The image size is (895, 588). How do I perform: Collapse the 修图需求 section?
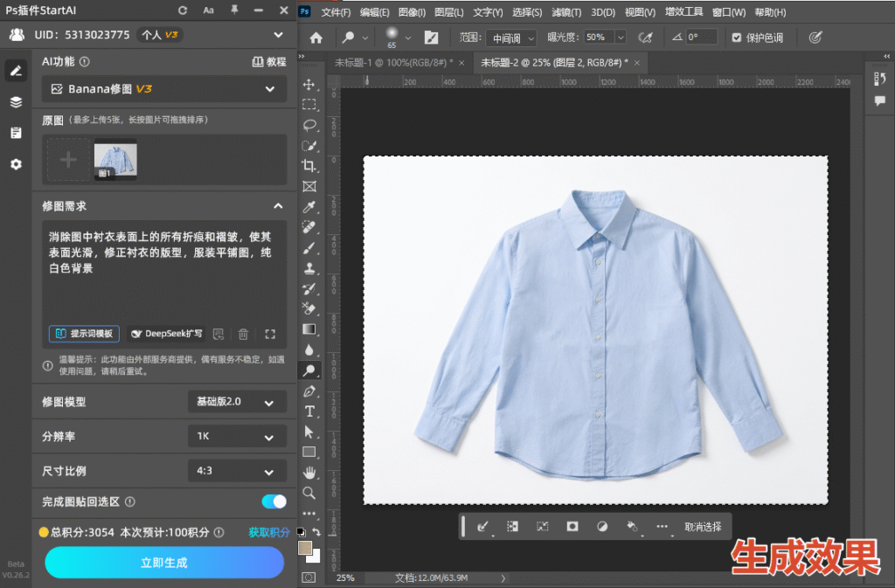(x=278, y=206)
